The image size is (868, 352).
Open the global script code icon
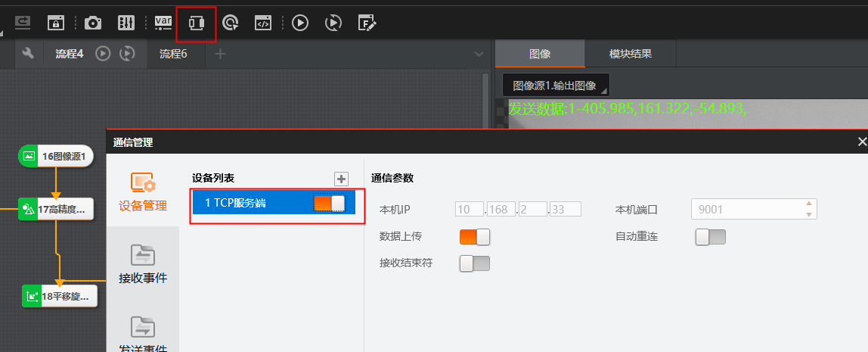pyautogui.click(x=263, y=23)
